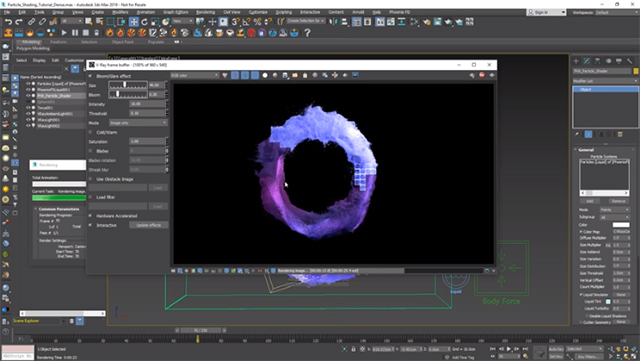Click the Bloom slider in Bloom/Glare panel
Image resolution: width=640 pixels, height=361 pixels.
(128, 94)
